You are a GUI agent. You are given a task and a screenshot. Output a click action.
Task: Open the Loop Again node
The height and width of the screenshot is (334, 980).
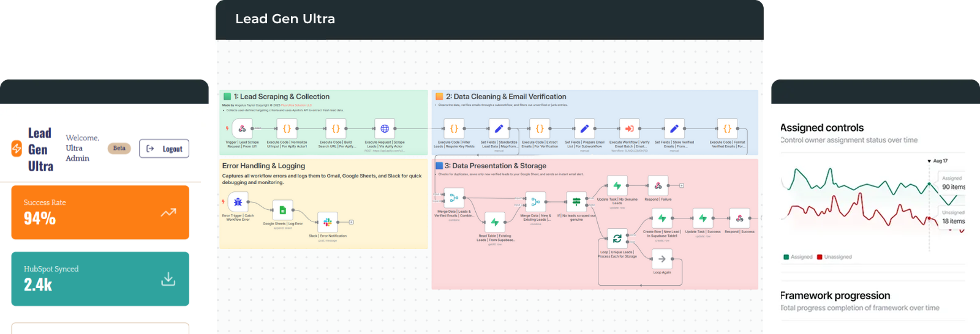(x=662, y=259)
